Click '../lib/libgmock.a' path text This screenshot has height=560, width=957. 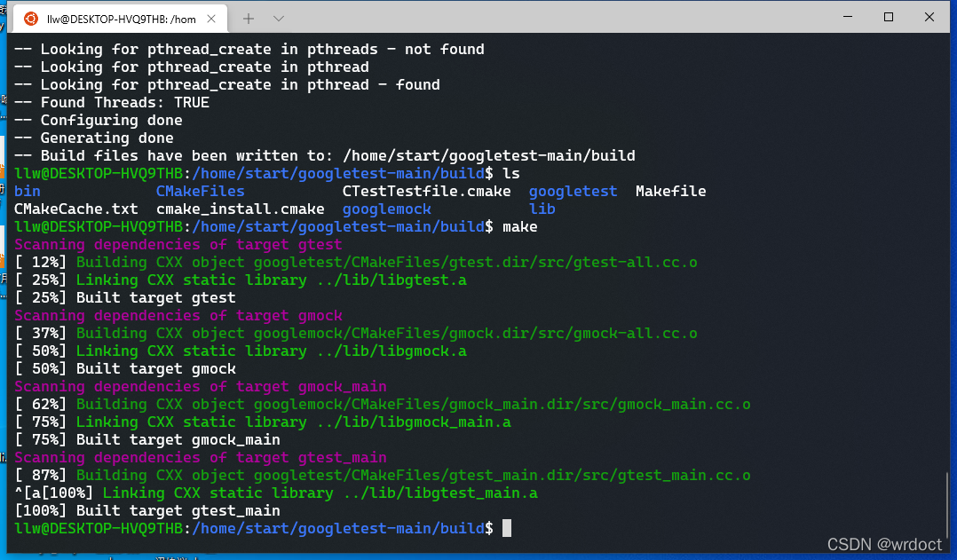pos(391,351)
